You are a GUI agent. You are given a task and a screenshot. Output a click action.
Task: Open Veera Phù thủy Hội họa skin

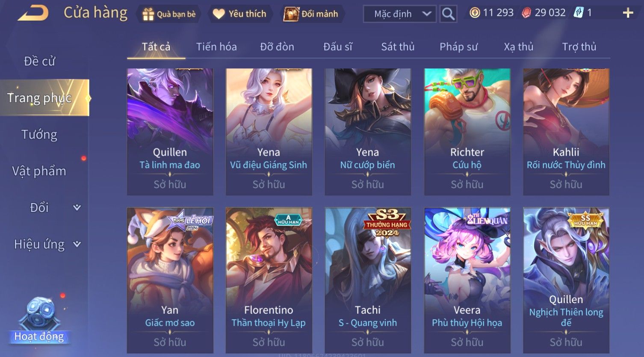(x=467, y=280)
